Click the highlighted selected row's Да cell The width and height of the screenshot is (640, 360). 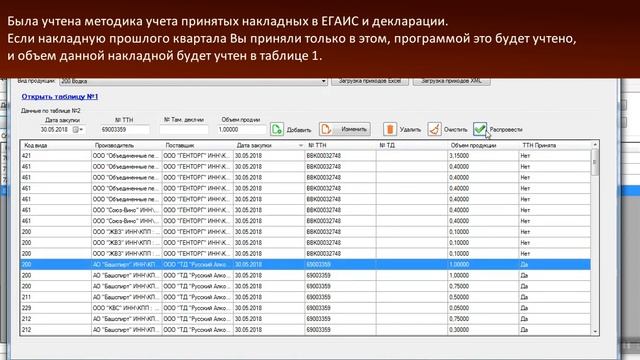coord(555,264)
